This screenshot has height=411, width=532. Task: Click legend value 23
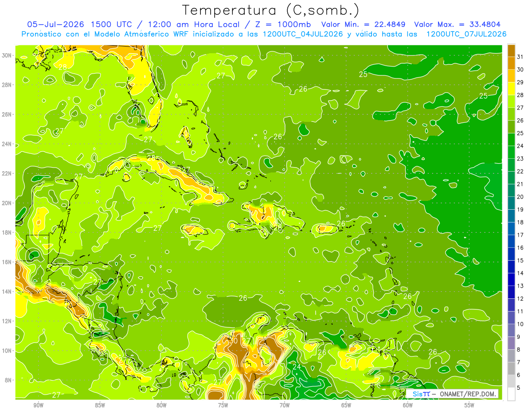click(520, 158)
